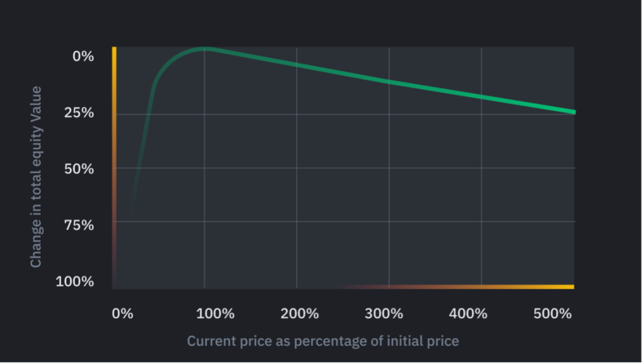Image resolution: width=644 pixels, height=364 pixels.
Task: Click the 500% x-axis label
Action: pyautogui.click(x=552, y=314)
